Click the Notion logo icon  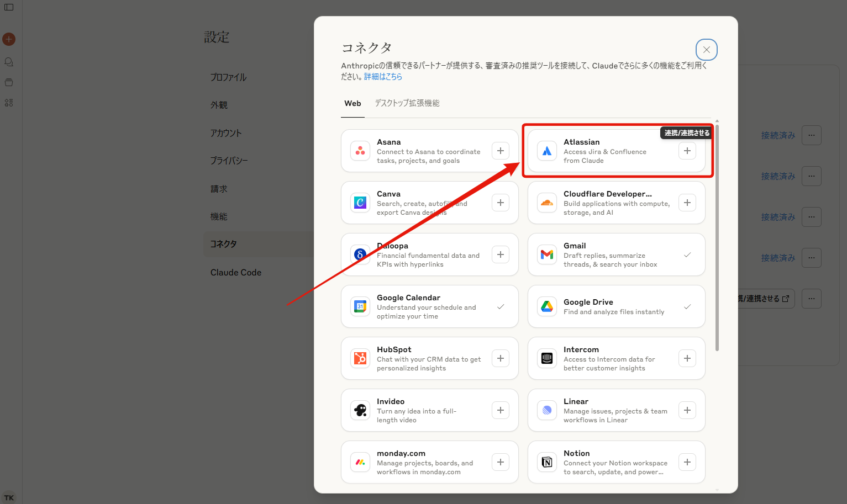click(x=547, y=462)
